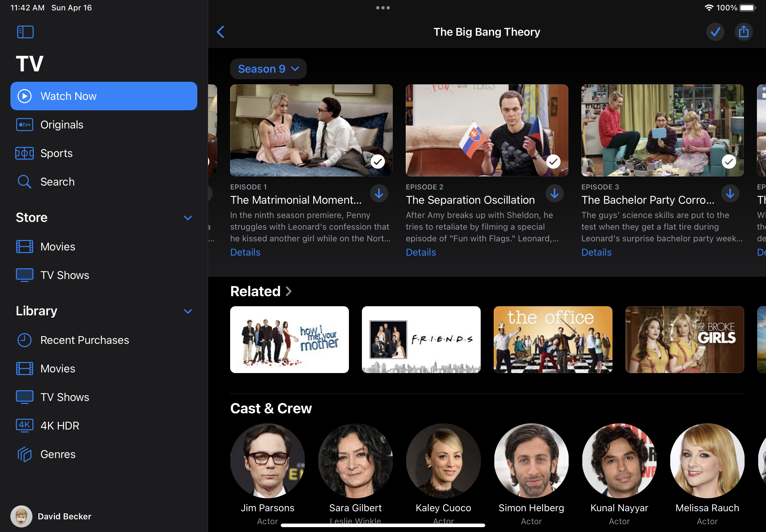
Task: Toggle watched checkmark on Episode 1 thumbnail
Action: (x=377, y=162)
